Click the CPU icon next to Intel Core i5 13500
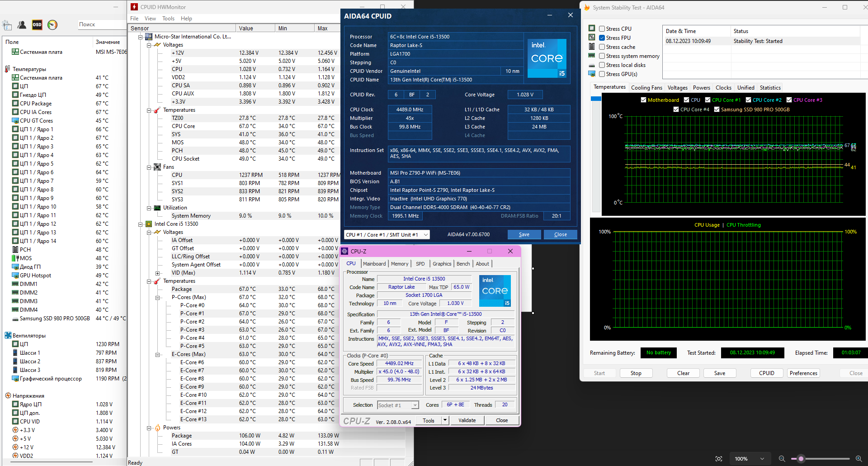 tap(148, 224)
